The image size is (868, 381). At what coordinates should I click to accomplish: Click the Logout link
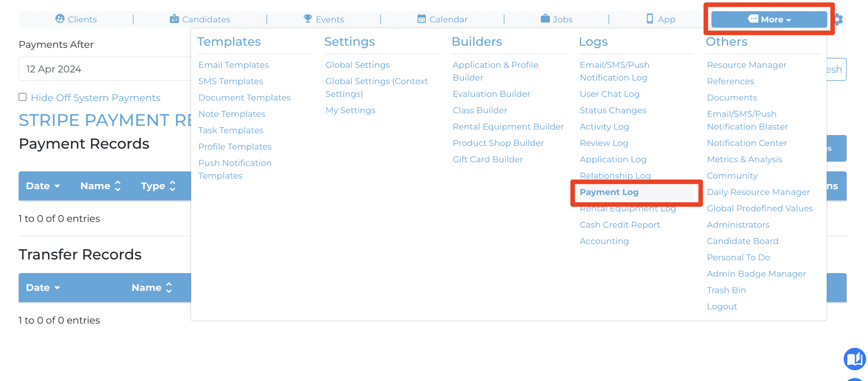(x=721, y=306)
